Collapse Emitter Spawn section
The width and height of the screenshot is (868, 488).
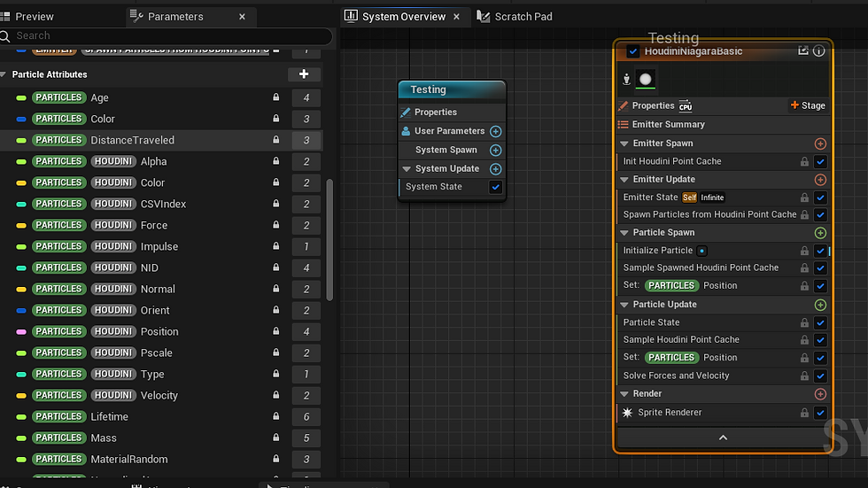(624, 143)
